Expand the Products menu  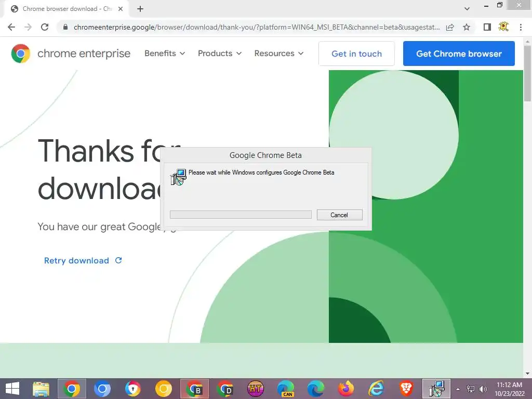coord(220,54)
